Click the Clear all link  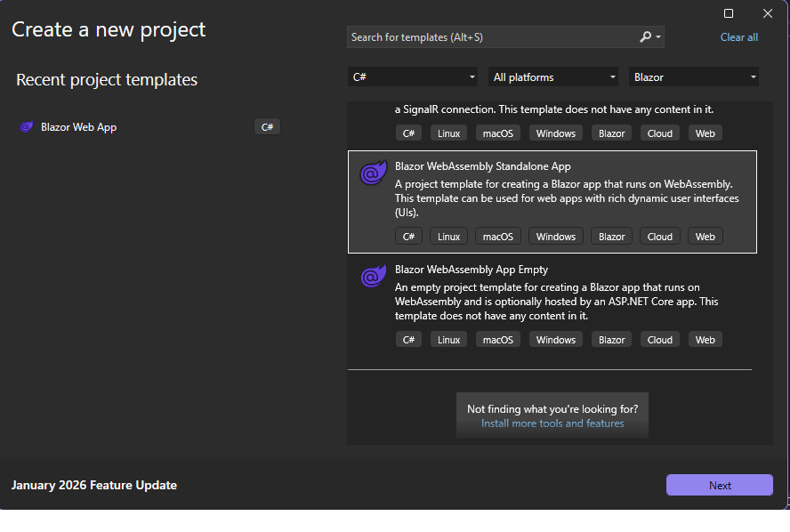(x=738, y=37)
